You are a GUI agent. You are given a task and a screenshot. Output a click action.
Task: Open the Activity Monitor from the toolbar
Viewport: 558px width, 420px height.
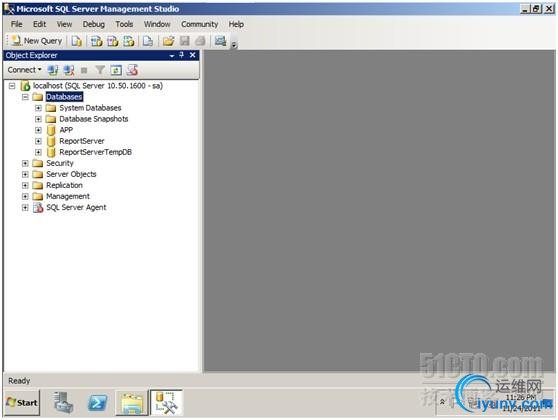pos(221,41)
